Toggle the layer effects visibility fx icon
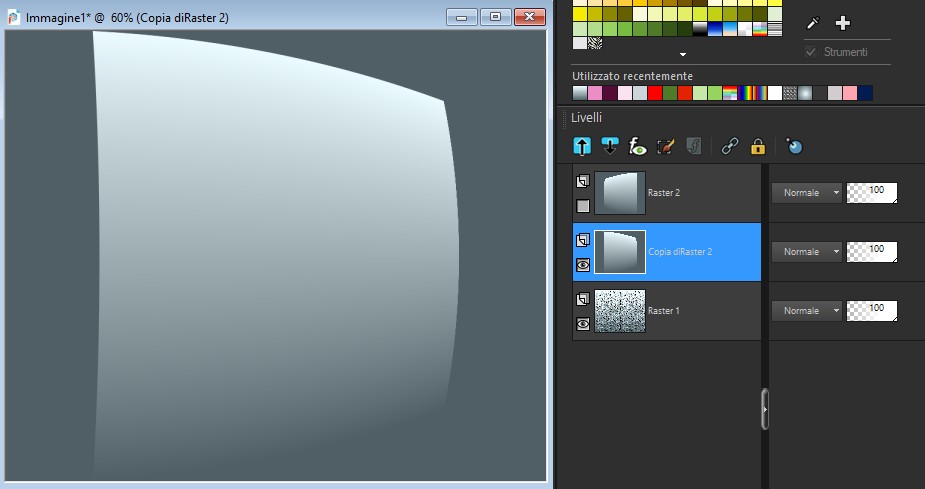 (x=637, y=146)
